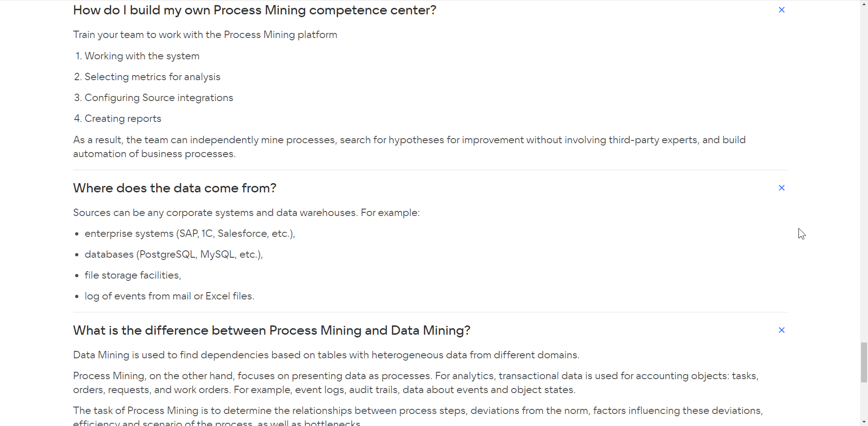Image resolution: width=868 pixels, height=426 pixels.
Task: Click the 'databases (PostgreSQL, MySQL, etc.)' bullet
Action: (173, 254)
